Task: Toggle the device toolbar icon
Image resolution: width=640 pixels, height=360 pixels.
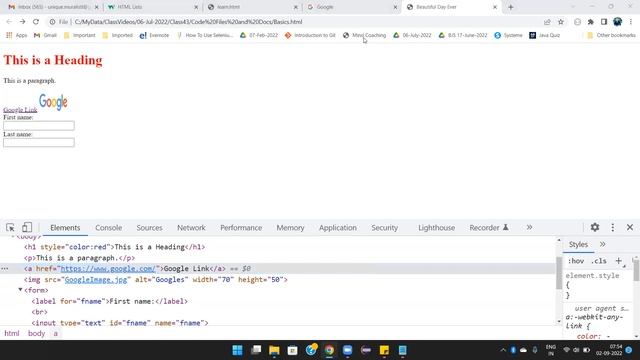Action: click(x=27, y=227)
